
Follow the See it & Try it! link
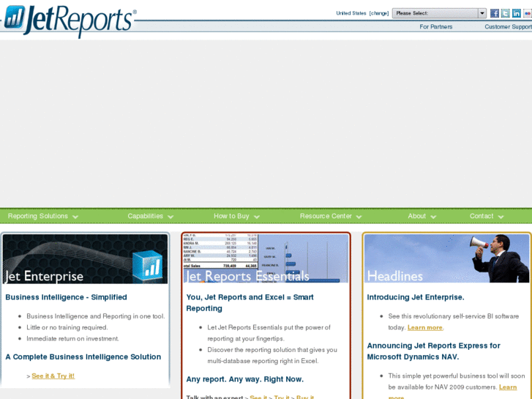click(53, 376)
